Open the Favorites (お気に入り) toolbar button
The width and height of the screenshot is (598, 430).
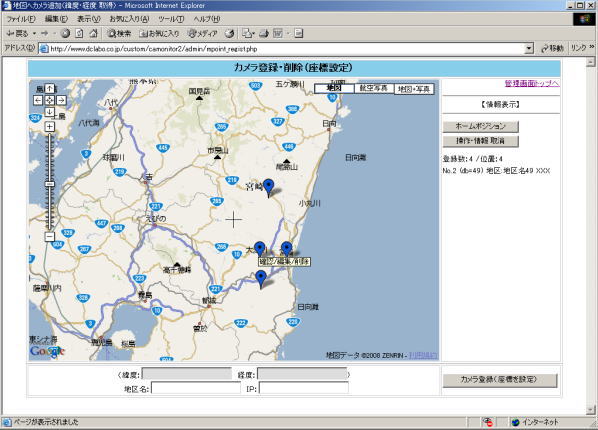[159, 34]
